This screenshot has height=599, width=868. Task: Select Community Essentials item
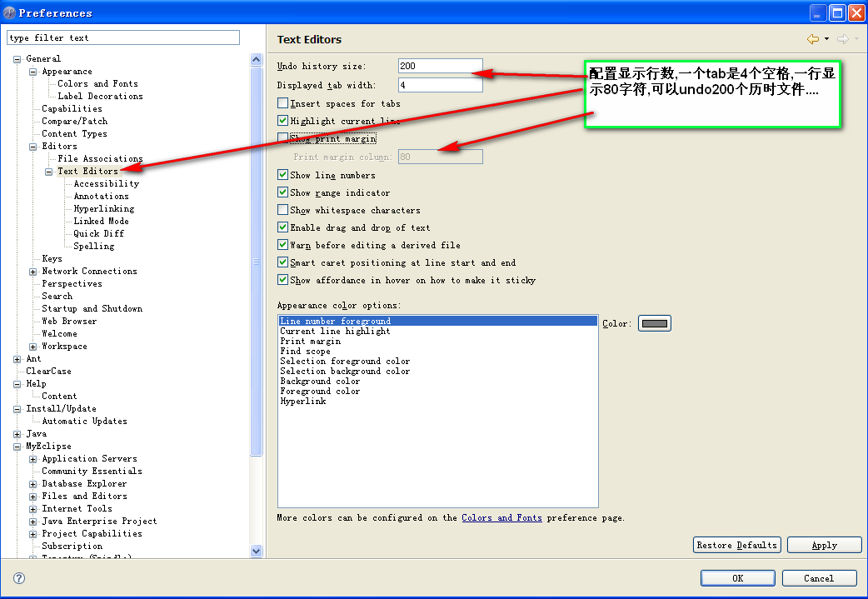tap(92, 471)
